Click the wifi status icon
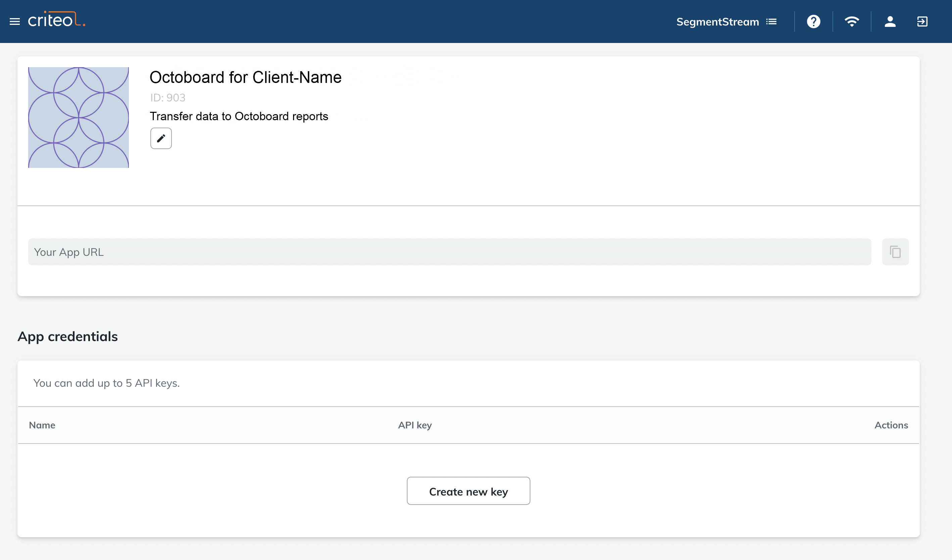 point(852,21)
